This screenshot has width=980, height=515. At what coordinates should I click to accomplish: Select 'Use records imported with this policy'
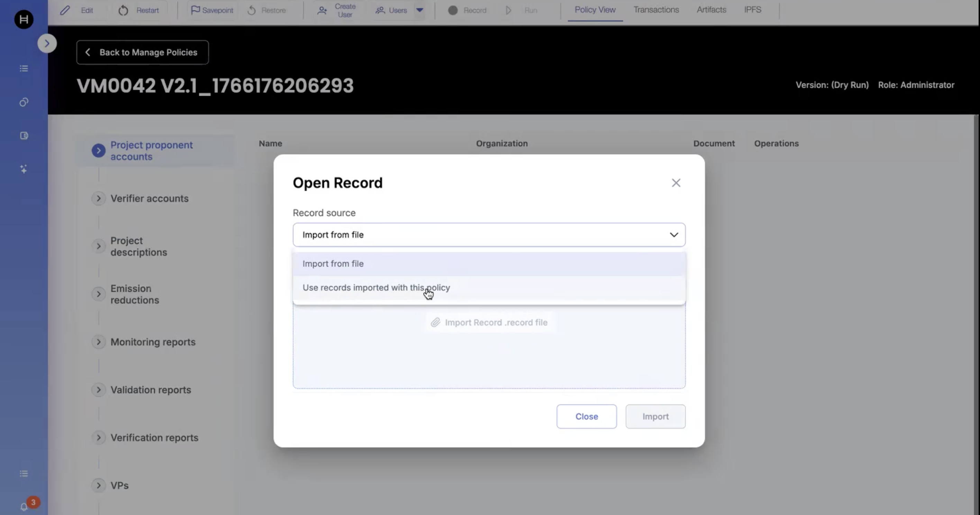376,288
